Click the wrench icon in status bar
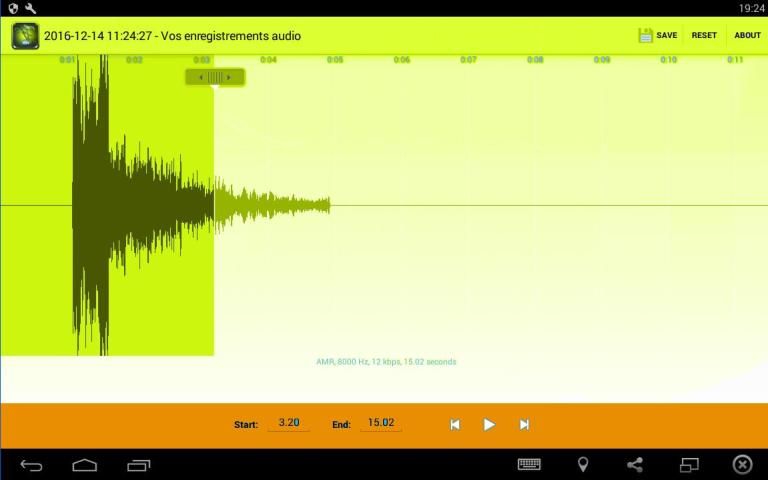The image size is (768, 480). (31, 8)
